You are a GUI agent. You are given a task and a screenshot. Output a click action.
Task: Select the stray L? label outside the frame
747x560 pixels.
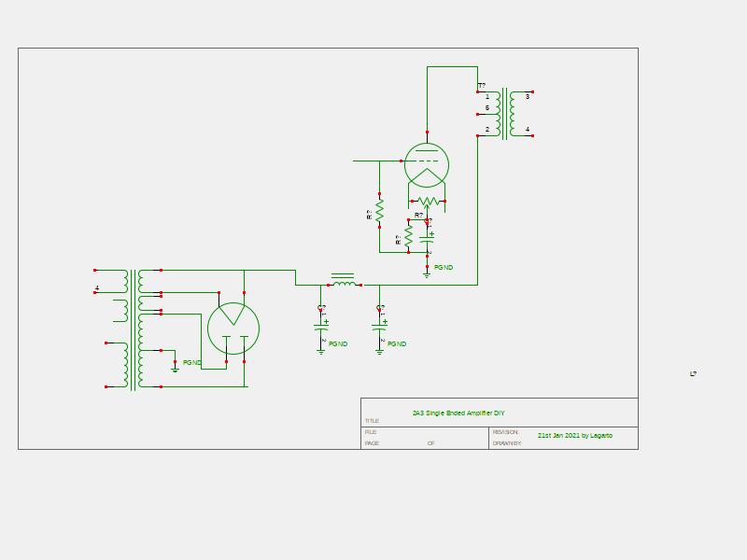[x=694, y=373]
